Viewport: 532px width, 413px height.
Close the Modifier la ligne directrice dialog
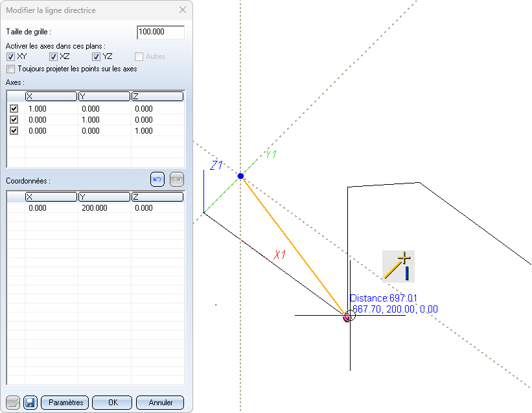point(182,10)
